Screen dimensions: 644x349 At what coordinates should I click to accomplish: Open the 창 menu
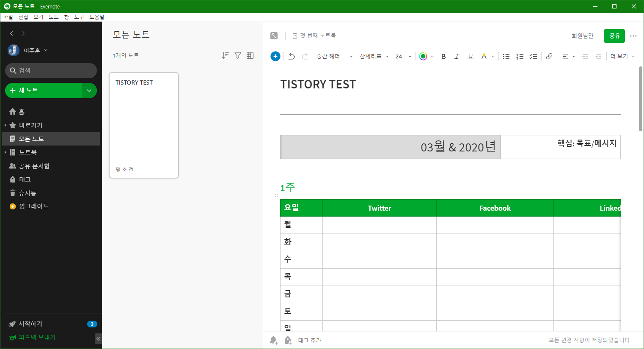66,17
